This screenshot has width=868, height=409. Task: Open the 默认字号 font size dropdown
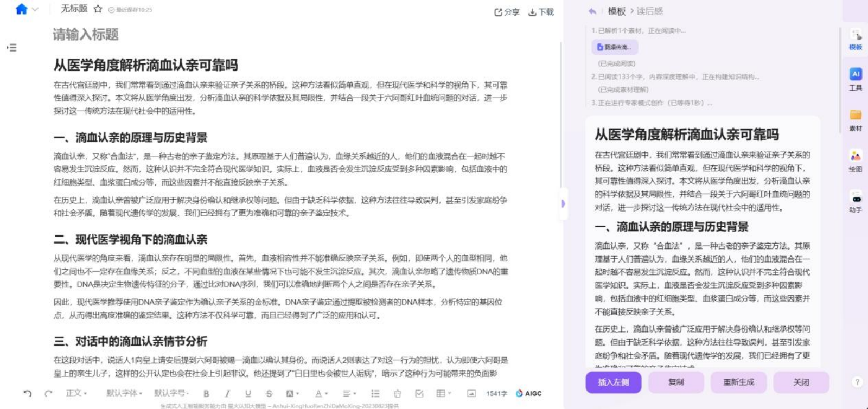click(171, 393)
